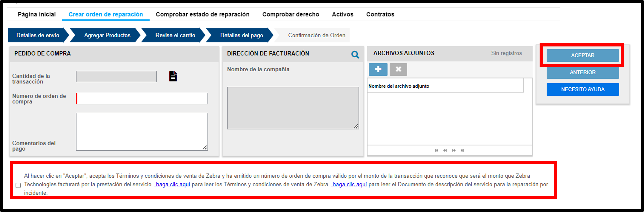Open billing address search magnifier
The height and width of the screenshot is (212, 644).
coord(355,54)
